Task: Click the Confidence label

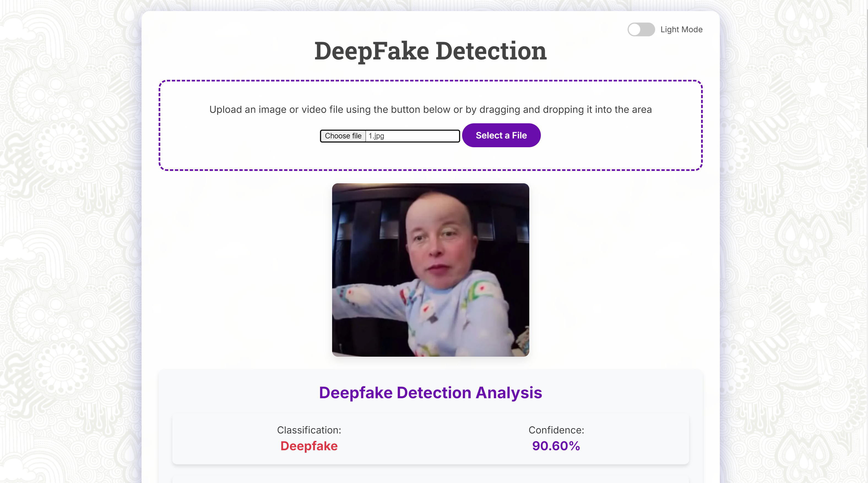Action: point(556,430)
